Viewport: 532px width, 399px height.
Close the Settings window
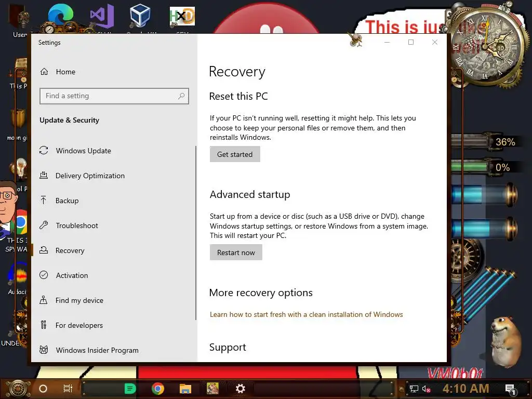pos(435,42)
